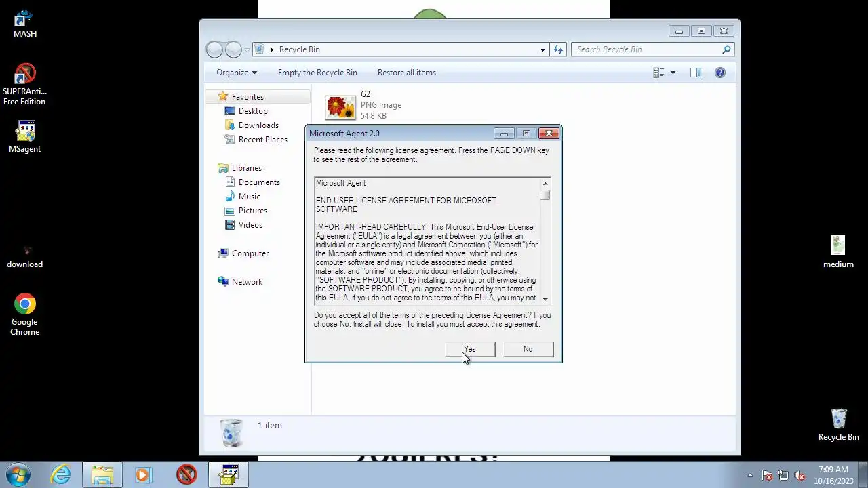Open the Google Chrome desktop icon

25,315
